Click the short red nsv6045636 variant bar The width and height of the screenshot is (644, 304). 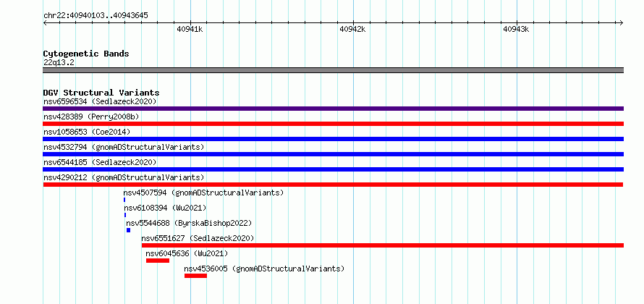pos(158,261)
